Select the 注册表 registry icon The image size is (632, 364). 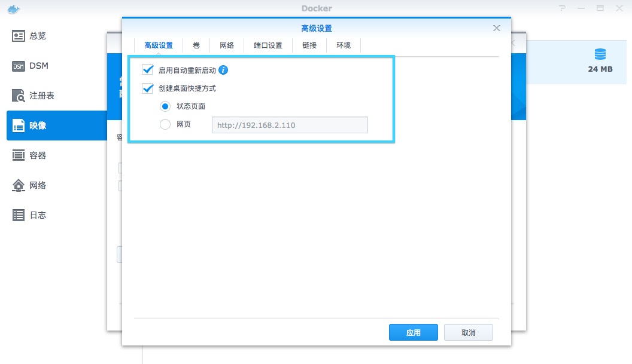click(19, 96)
